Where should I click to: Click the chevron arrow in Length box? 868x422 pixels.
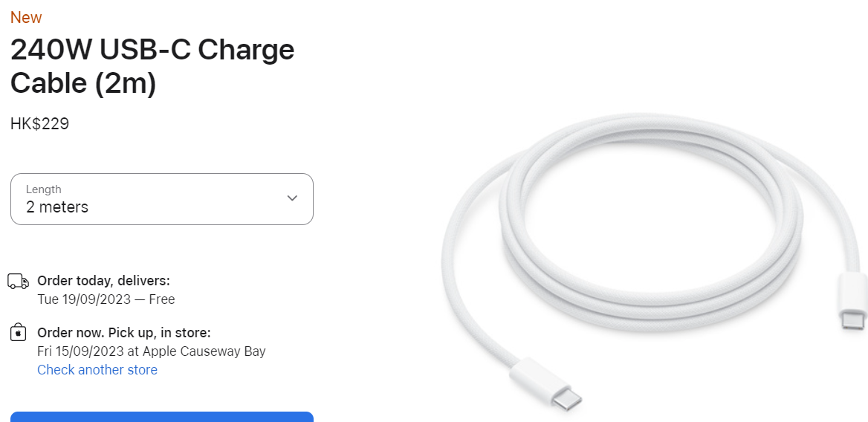292,198
